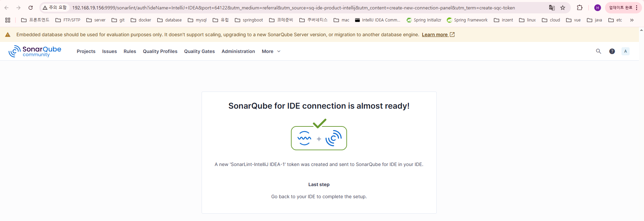The width and height of the screenshot is (644, 221).
Task: Open the cloud bookmark folder
Action: point(551,20)
